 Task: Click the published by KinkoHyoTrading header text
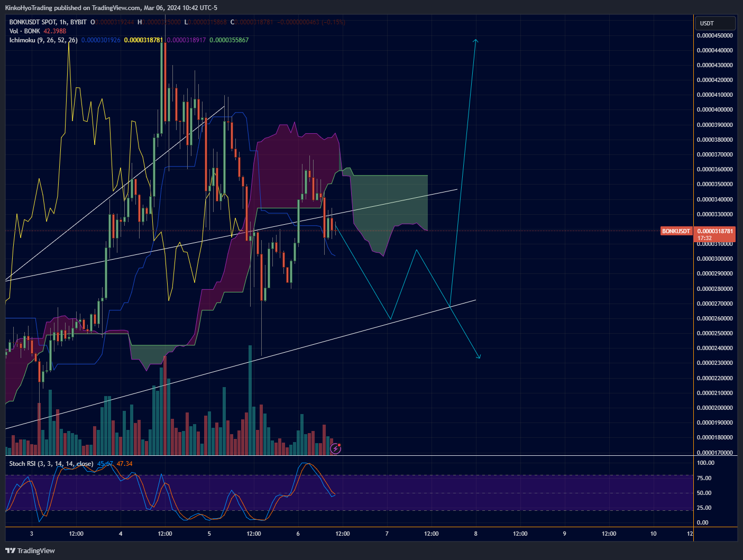pyautogui.click(x=111, y=7)
